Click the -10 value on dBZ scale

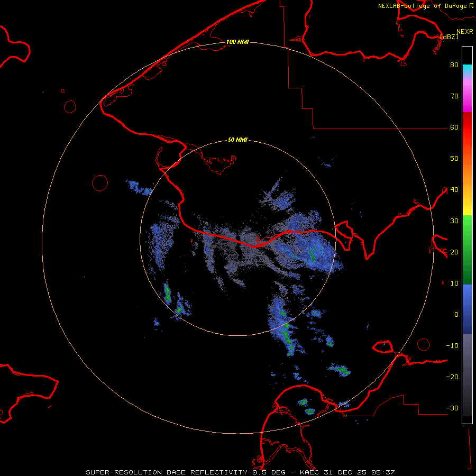pos(452,345)
